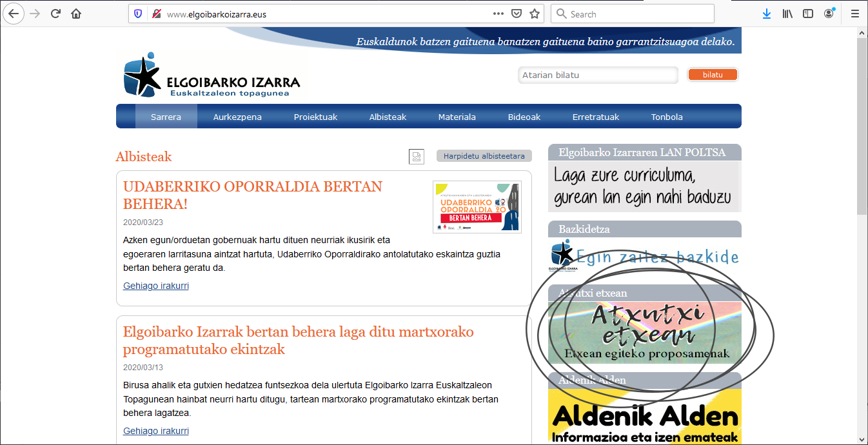Toggle the sidebar view icon

808,14
